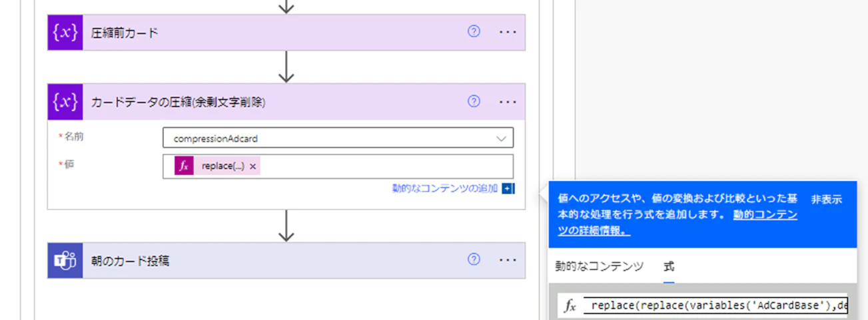The height and width of the screenshot is (320, 868).
Task: Click the 名前 field label
Action: [x=73, y=136]
